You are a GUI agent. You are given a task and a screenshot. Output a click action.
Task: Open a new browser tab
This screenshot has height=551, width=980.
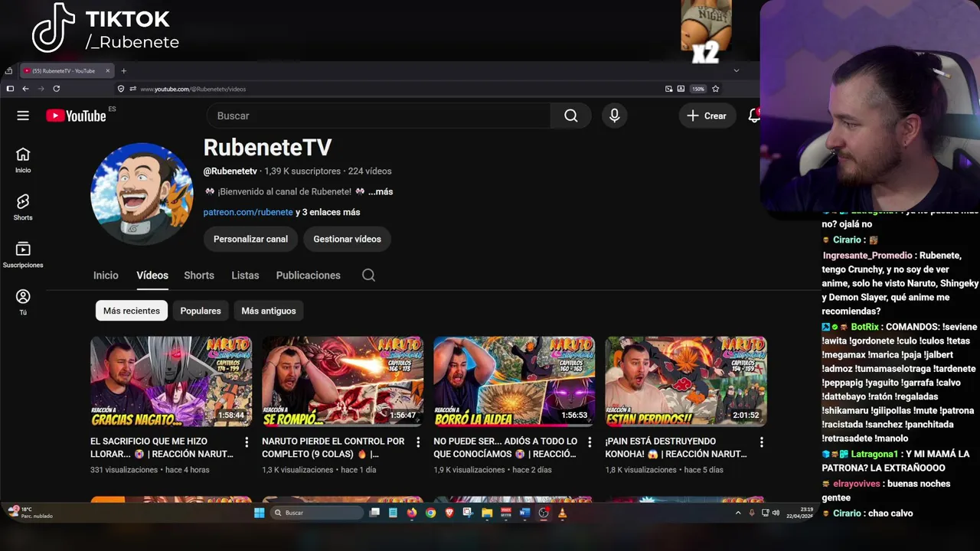tap(123, 70)
